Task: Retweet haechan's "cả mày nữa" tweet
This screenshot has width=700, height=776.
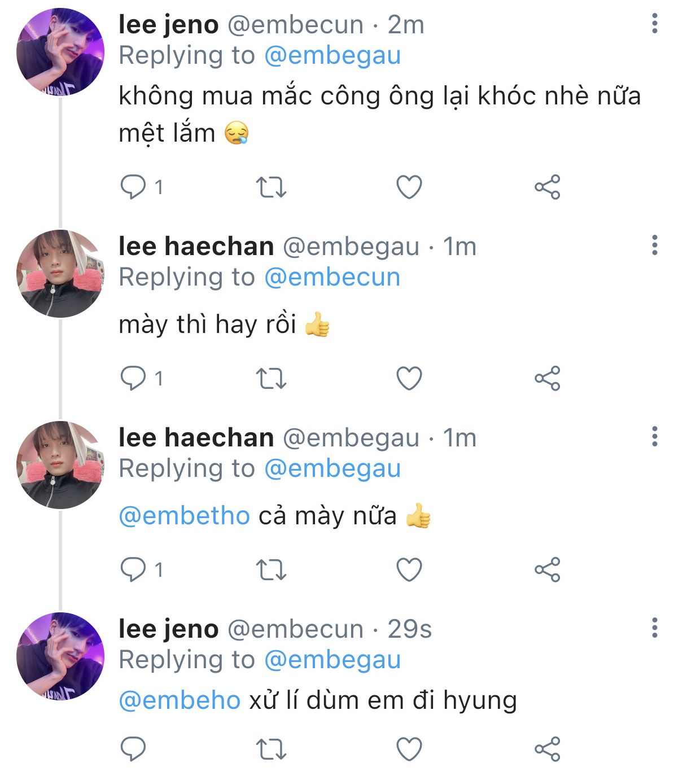Action: pos(272,570)
